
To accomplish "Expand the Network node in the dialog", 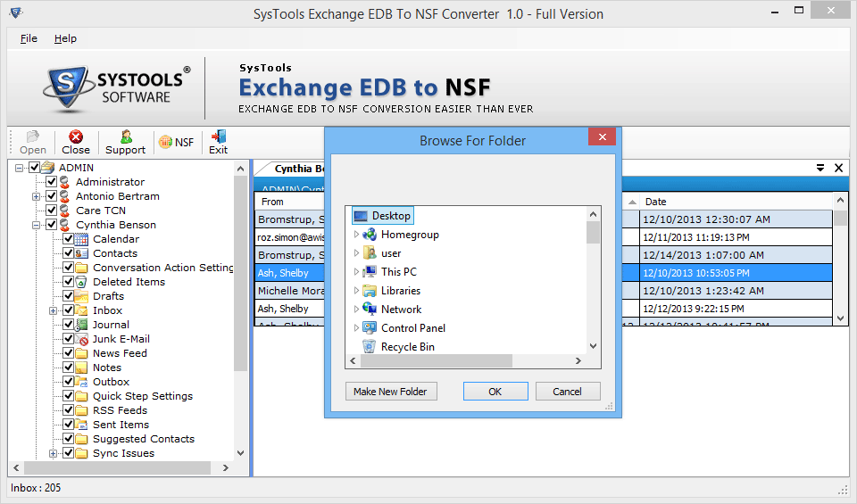I will pos(356,309).
